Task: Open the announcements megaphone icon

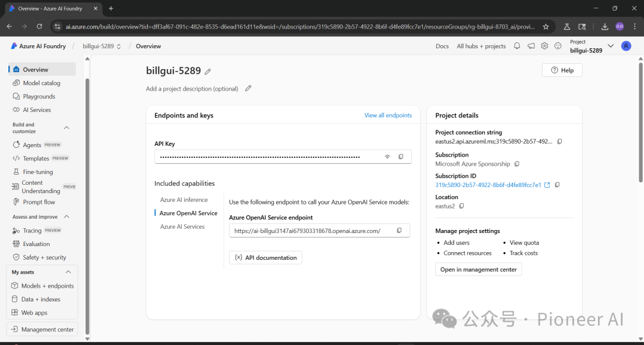Action: coord(531,46)
